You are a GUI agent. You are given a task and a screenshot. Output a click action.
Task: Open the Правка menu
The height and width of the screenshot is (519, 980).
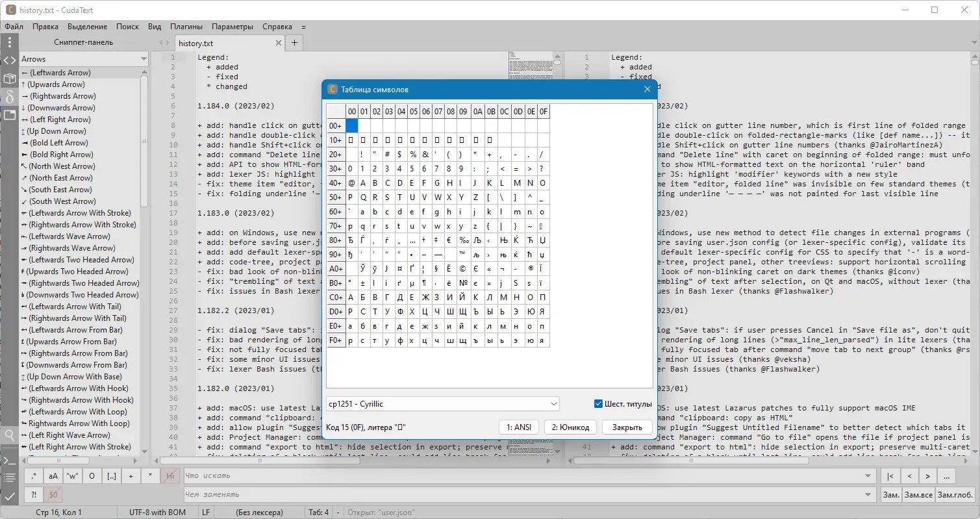[x=45, y=27]
